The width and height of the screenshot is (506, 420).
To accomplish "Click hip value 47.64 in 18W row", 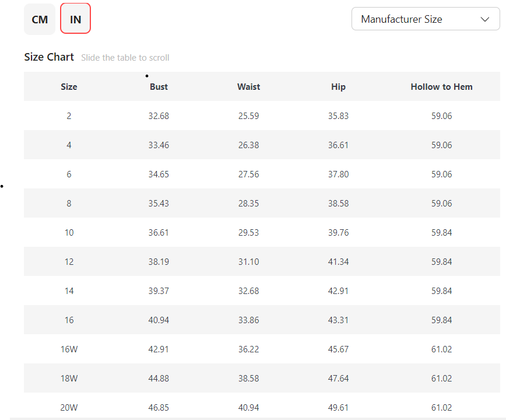I will (x=338, y=379).
